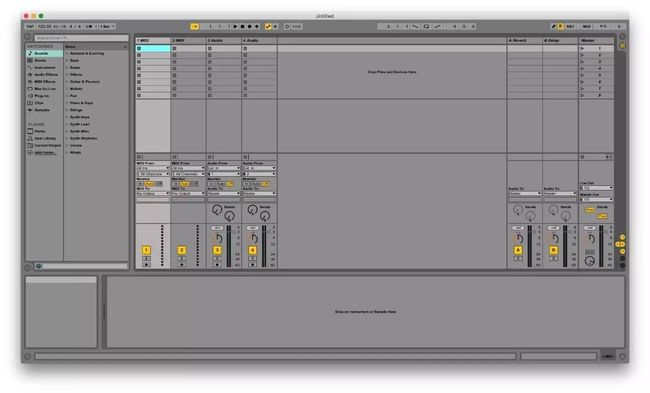The image size is (650, 393).
Task: Expand Ambient & Evolving folder
Action: tap(67, 53)
